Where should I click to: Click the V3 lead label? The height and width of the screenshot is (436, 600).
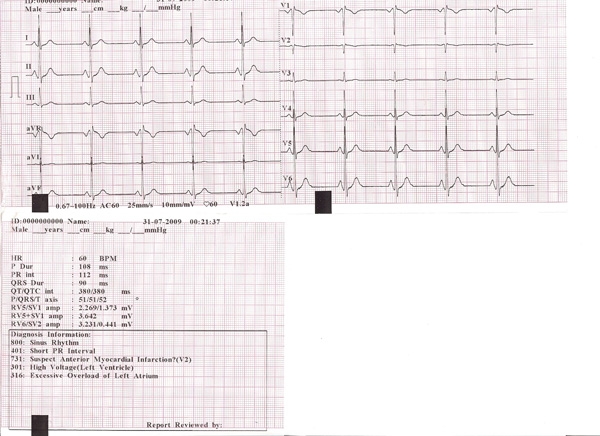point(286,73)
